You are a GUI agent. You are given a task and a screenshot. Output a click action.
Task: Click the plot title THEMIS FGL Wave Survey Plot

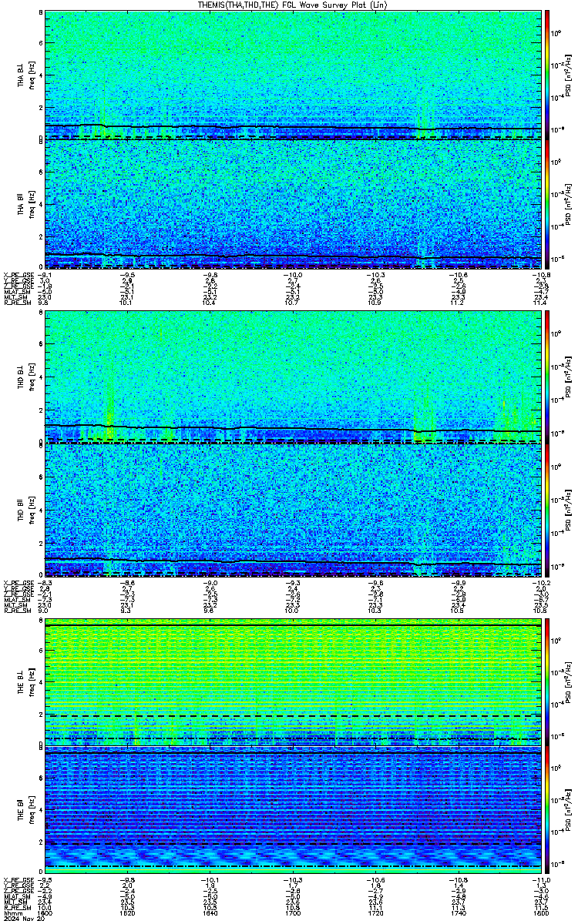[294, 5]
